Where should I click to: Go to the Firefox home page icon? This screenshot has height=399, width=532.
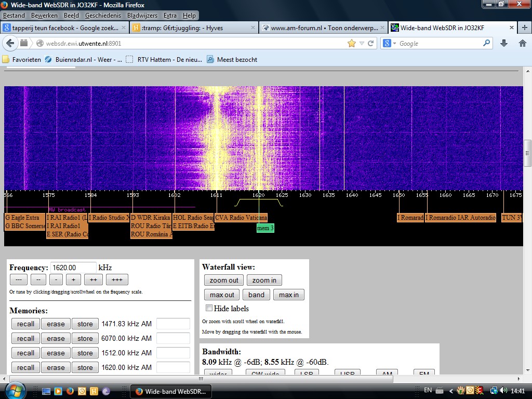[522, 43]
